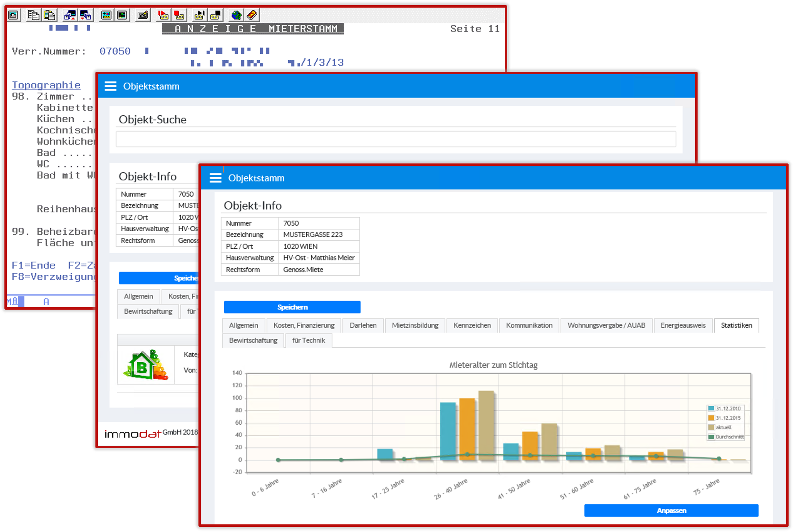Open the für Technik tab
The width and height of the screenshot is (793, 532).
[x=308, y=340]
